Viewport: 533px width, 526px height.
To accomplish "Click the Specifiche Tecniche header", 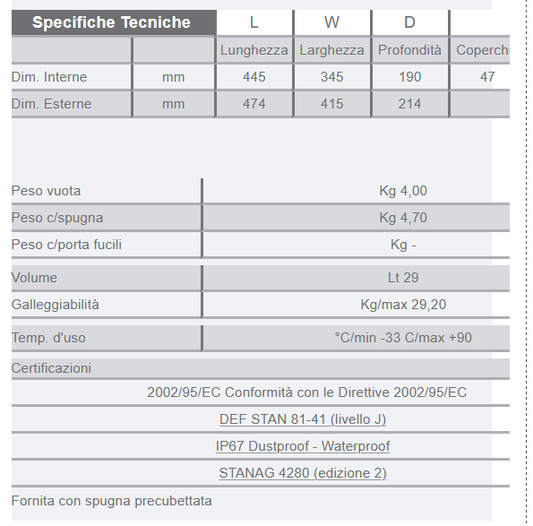I will click(x=111, y=22).
